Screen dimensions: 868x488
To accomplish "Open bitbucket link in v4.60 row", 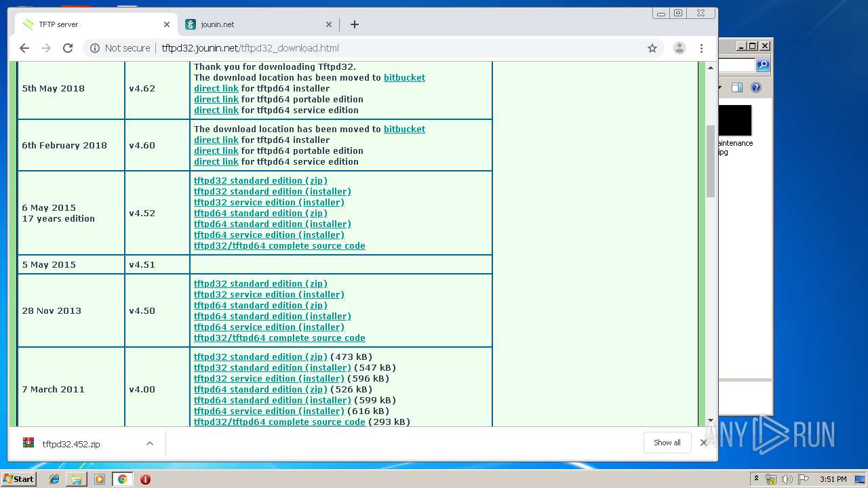I will [x=404, y=129].
